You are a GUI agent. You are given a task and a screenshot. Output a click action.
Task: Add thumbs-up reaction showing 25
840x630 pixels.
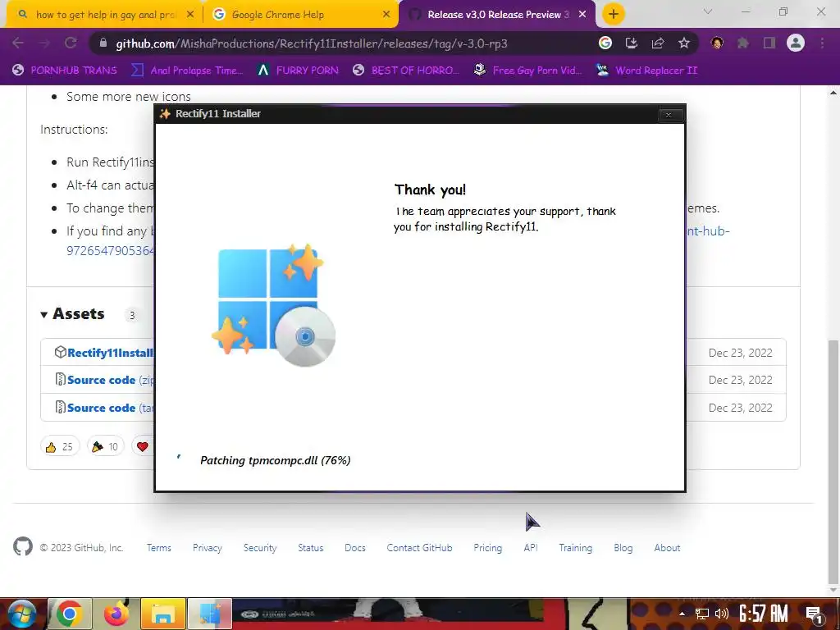pos(59,446)
